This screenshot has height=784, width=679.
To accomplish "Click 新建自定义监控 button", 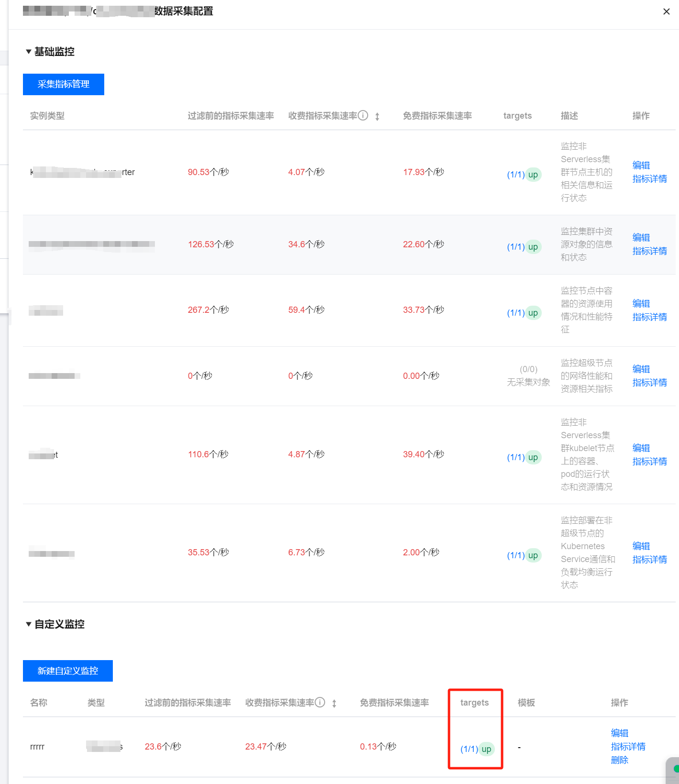I will coord(68,671).
